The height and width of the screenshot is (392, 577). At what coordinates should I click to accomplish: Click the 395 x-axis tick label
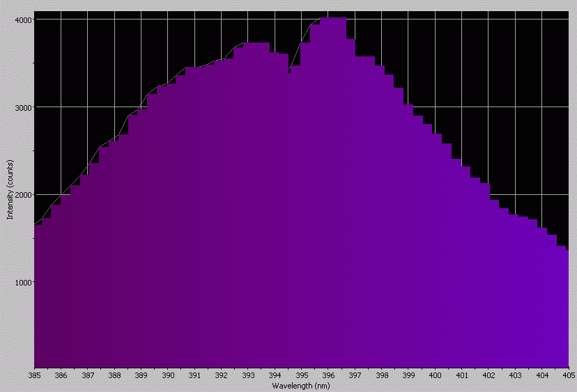pos(302,375)
